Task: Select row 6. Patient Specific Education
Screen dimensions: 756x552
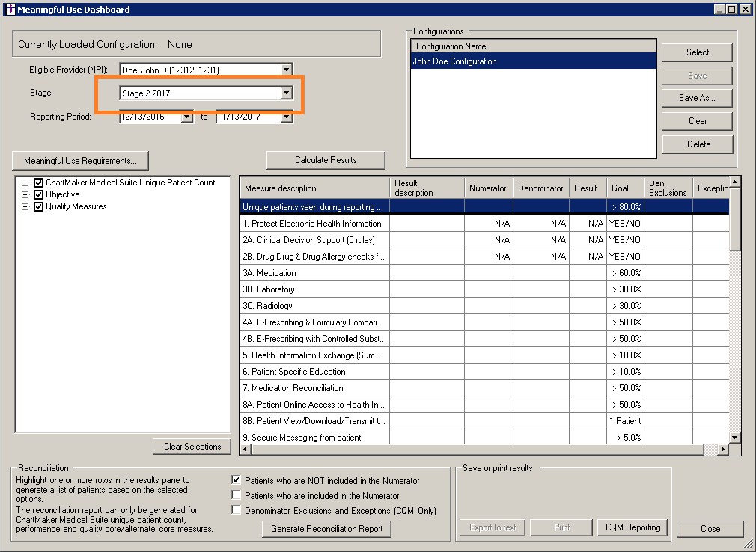Action: [x=484, y=372]
